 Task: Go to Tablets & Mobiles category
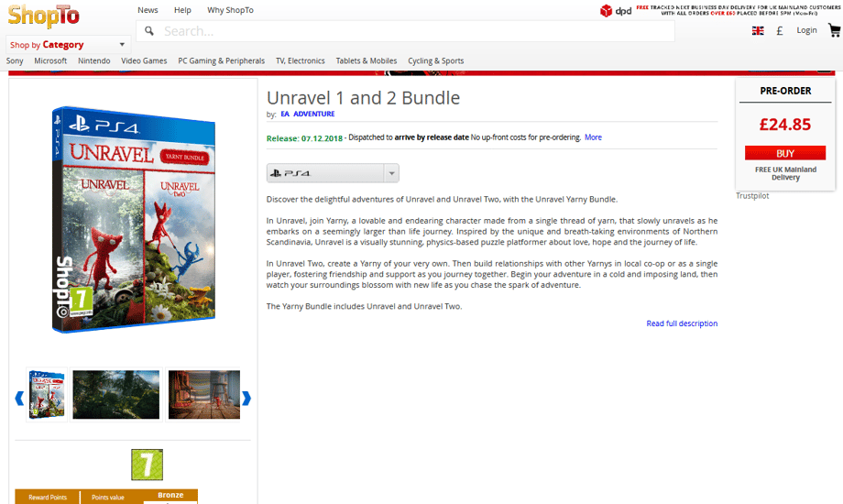[367, 60]
